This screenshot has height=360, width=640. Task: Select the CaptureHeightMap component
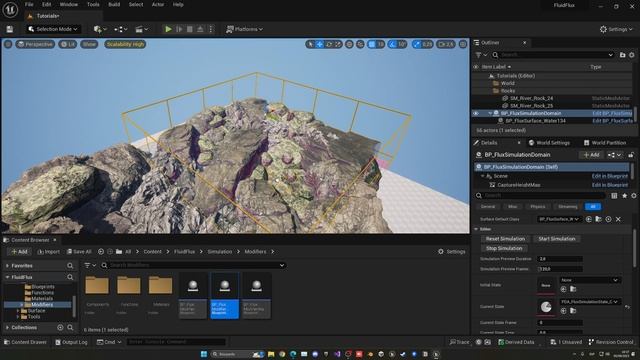(x=519, y=185)
